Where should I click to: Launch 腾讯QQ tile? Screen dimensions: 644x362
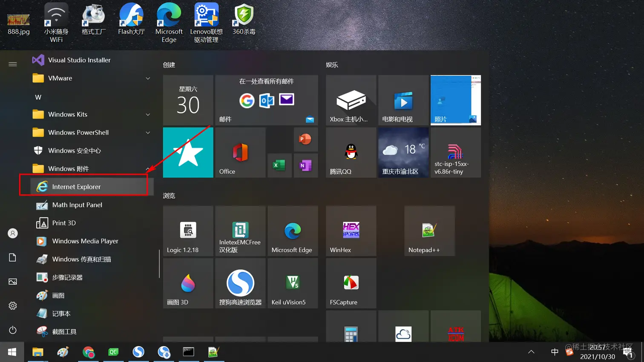[x=351, y=153]
